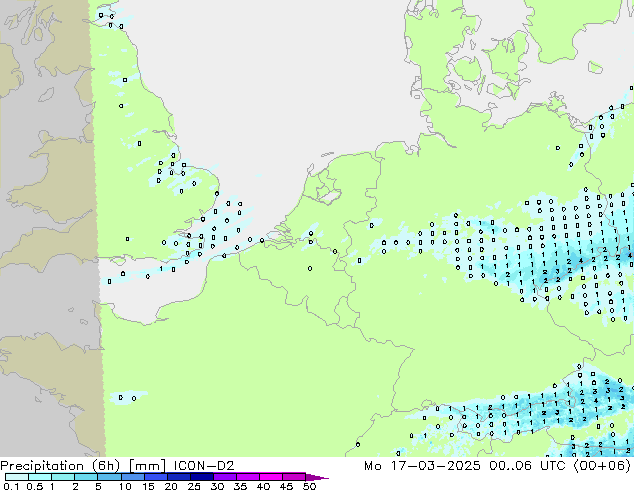
Task: Select the 0.5–1 mm legend color segment
Action: pos(40,477)
